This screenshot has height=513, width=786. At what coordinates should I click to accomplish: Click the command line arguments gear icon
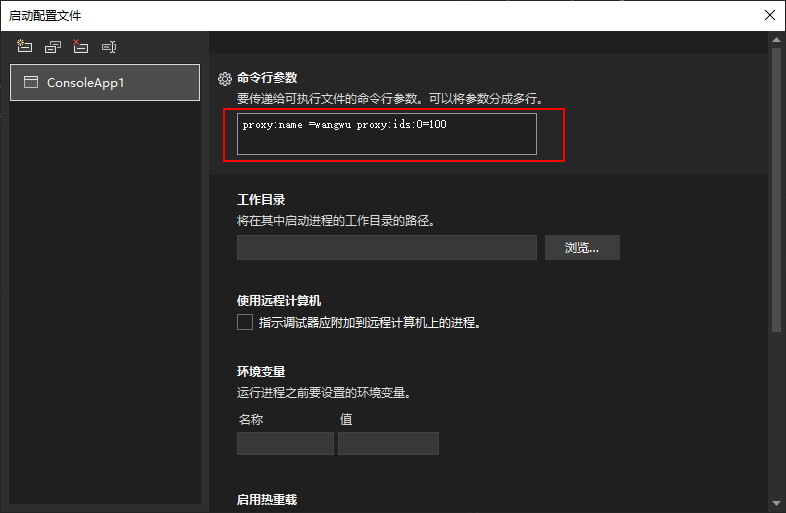(x=225, y=78)
